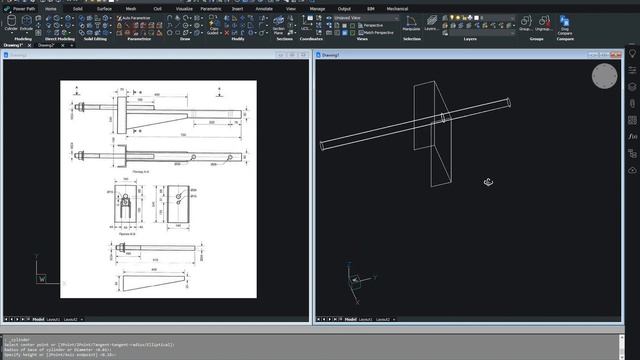Viewport: 640px width, 360px height.
Task: Click the white layer color swatch
Action: pos(476,18)
